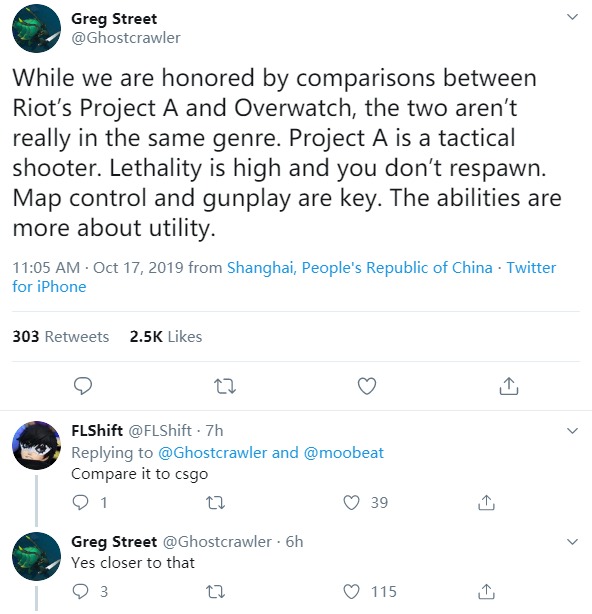Image resolution: width=592 pixels, height=614 pixels.
Task: Like the main tweet with heart icon
Action: click(x=367, y=386)
